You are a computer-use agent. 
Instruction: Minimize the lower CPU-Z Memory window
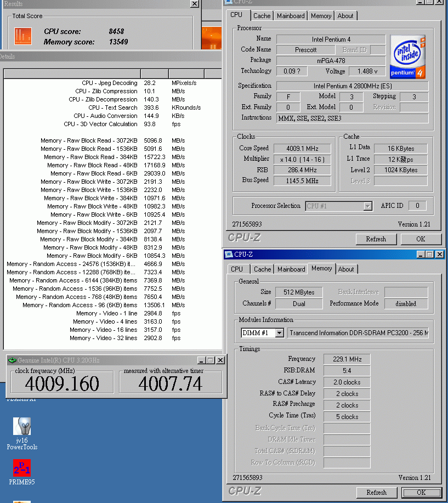(421, 255)
